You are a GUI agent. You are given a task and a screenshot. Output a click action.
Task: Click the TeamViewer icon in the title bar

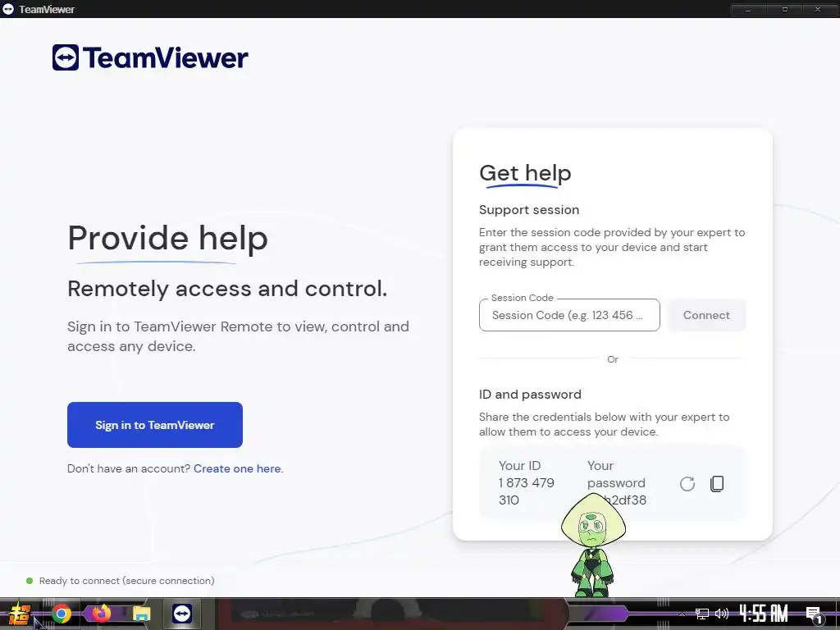8,9
